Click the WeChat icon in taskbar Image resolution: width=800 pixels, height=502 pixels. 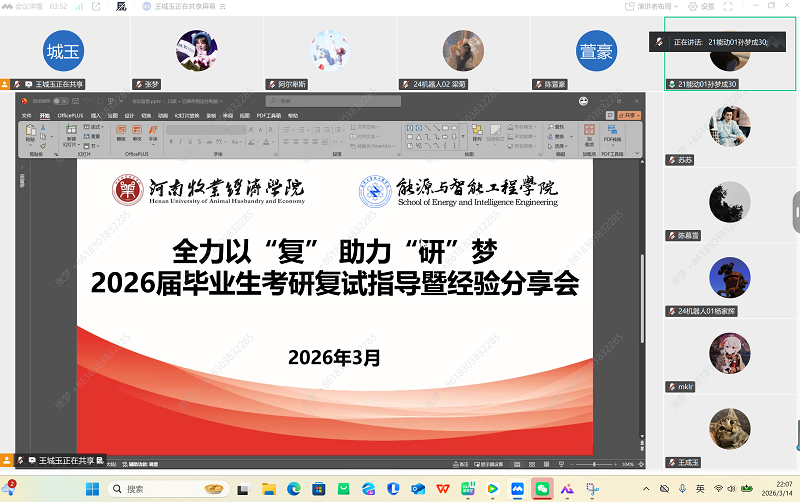542,488
